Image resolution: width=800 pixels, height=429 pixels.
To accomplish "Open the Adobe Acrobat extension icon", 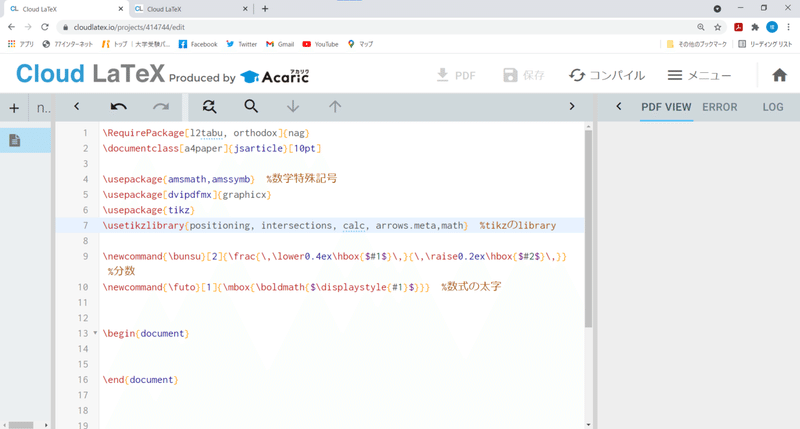I will 738,27.
